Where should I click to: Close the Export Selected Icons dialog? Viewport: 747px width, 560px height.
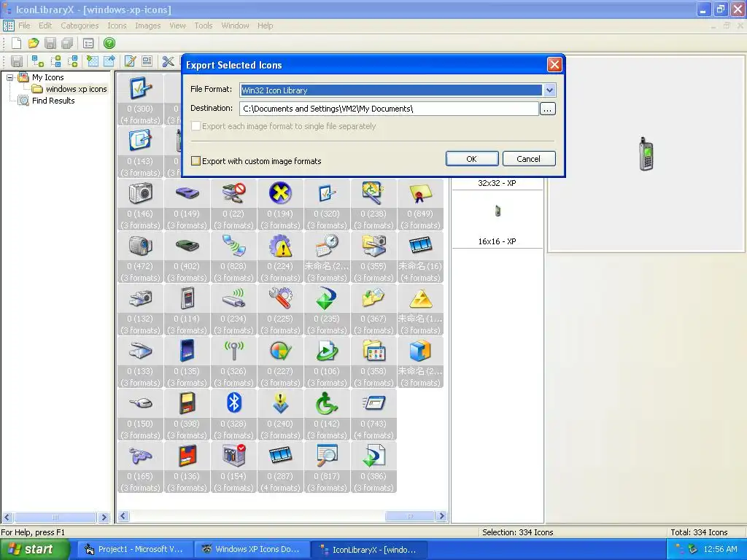pos(554,65)
